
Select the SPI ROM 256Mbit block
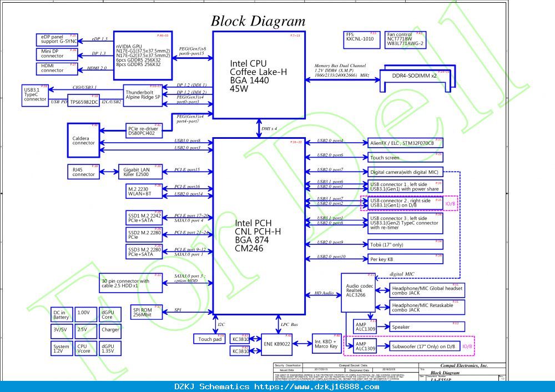click(146, 312)
